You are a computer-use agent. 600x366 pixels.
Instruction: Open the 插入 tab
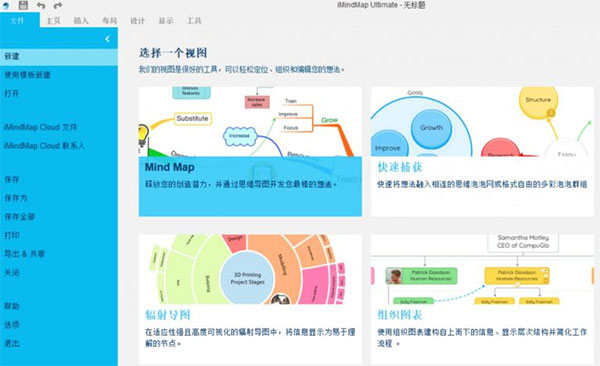tap(81, 21)
